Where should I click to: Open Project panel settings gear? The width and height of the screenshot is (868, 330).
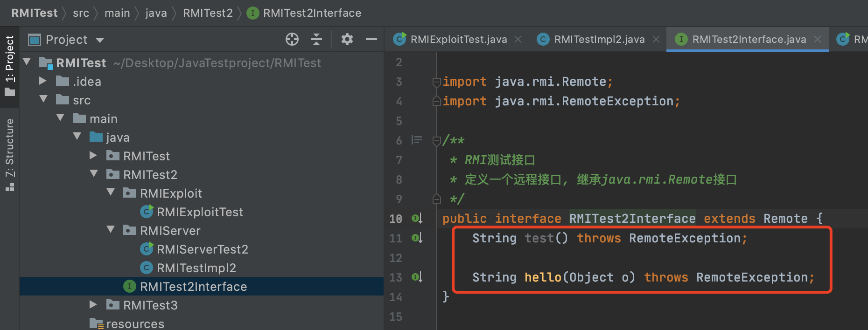point(347,40)
